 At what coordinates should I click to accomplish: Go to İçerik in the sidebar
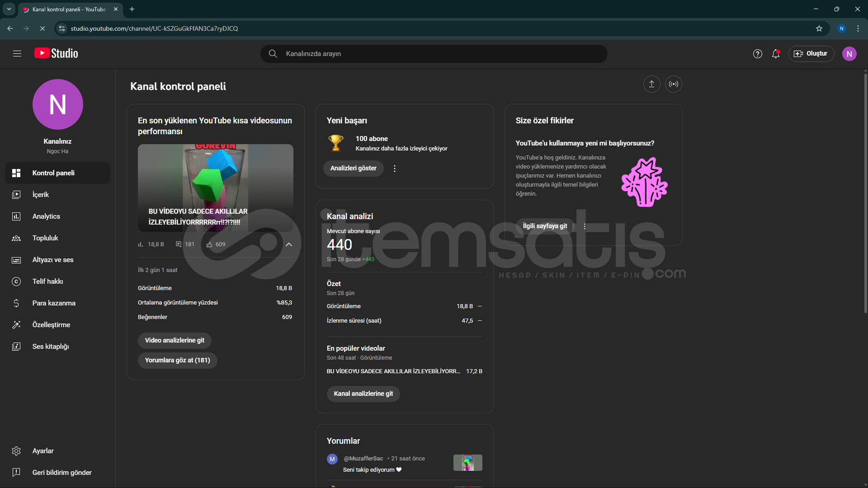click(41, 195)
